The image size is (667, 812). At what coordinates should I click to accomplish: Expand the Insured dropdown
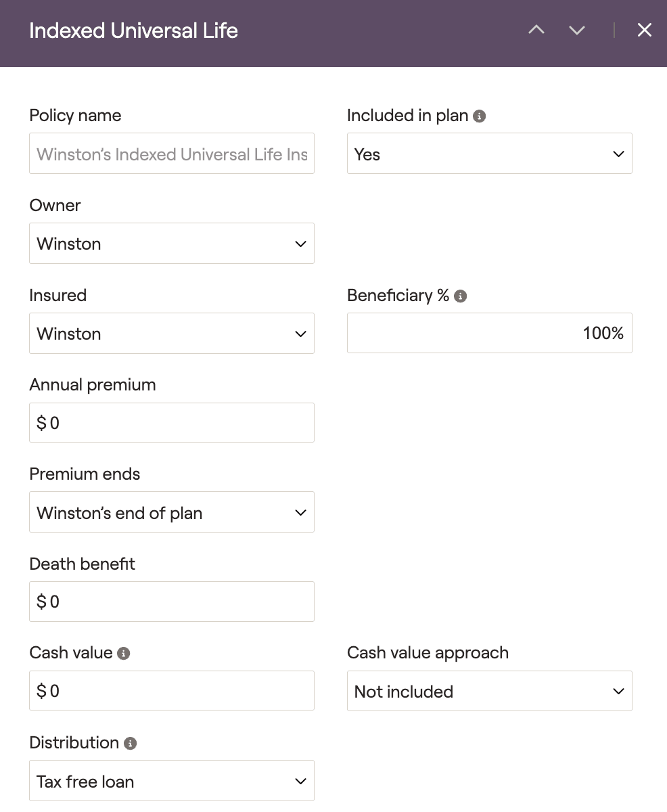171,334
